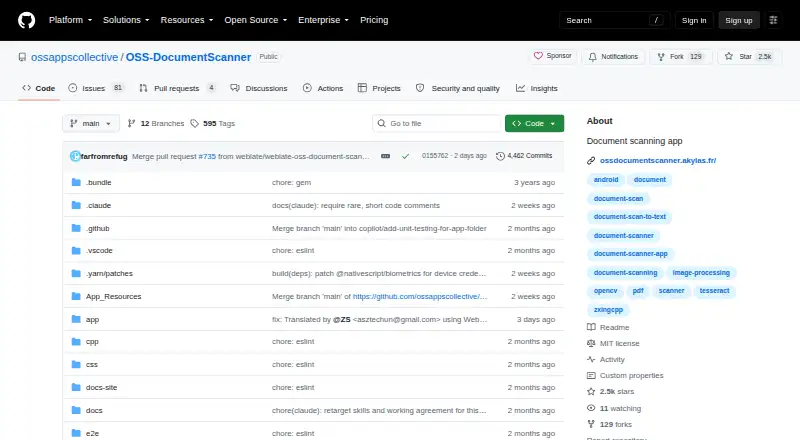This screenshot has height=440, width=800.
Task: Open the css folder
Action: (92, 364)
